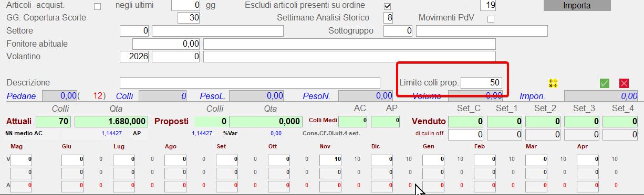644x195 pixels.
Task: Click the Volantino description field
Action: [349, 56]
